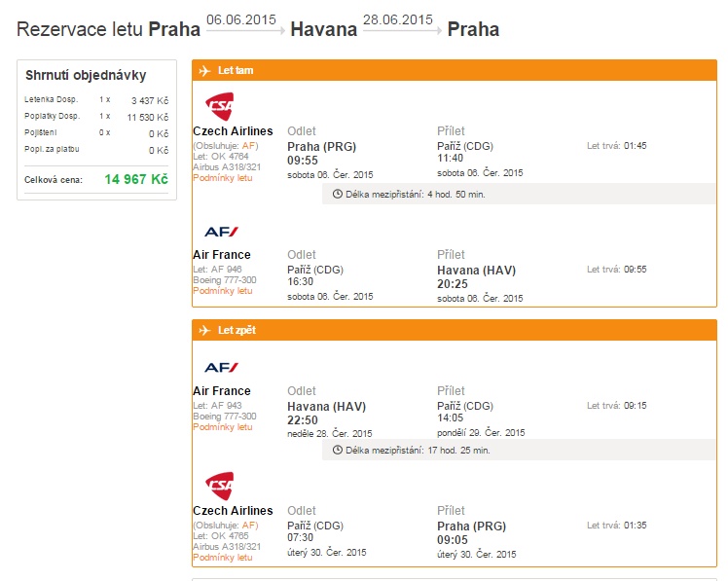Click the 28.06.2015 return date arrow
Screen dimensions: 728x581
pos(402,30)
